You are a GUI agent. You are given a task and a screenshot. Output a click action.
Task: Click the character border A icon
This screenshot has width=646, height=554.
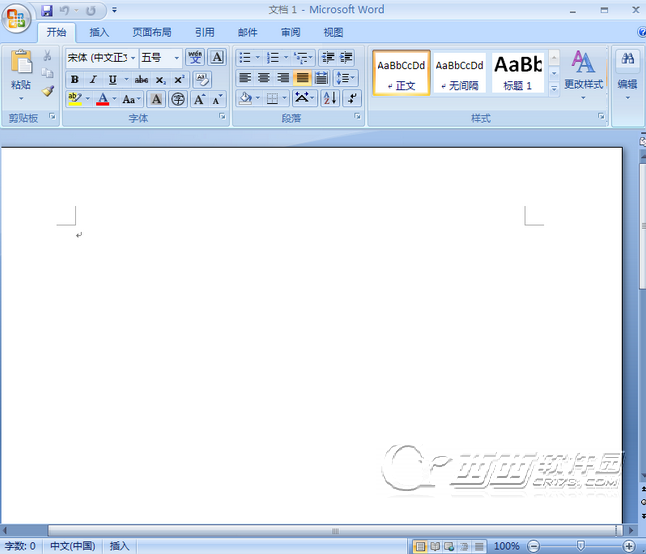pos(217,57)
